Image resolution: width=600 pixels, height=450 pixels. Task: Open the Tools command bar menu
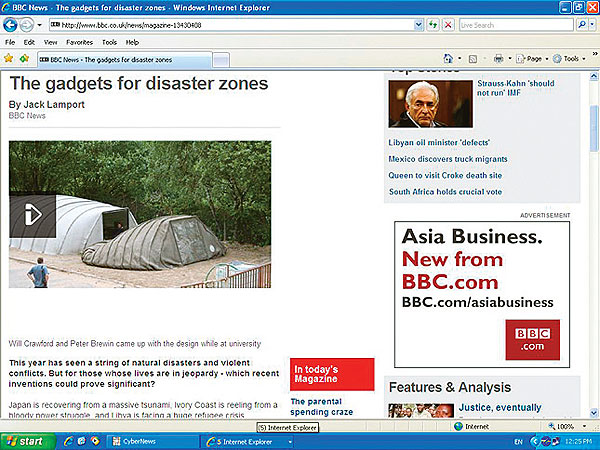(570, 59)
